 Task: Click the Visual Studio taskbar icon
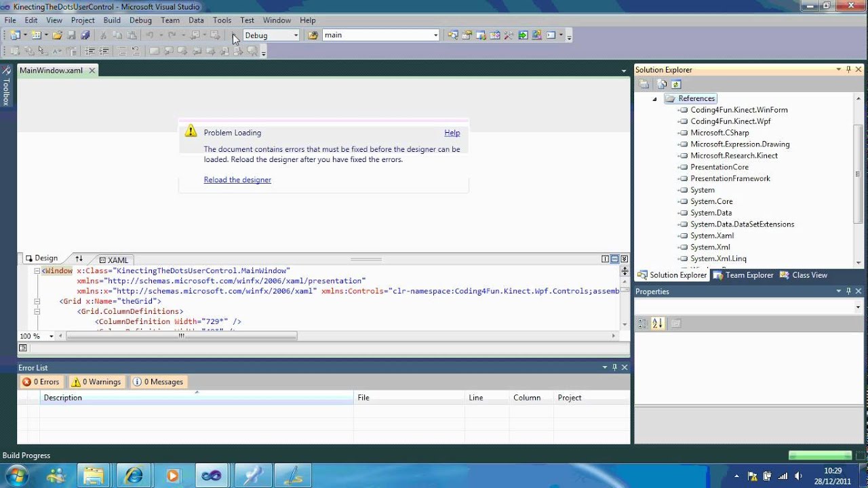(x=212, y=475)
